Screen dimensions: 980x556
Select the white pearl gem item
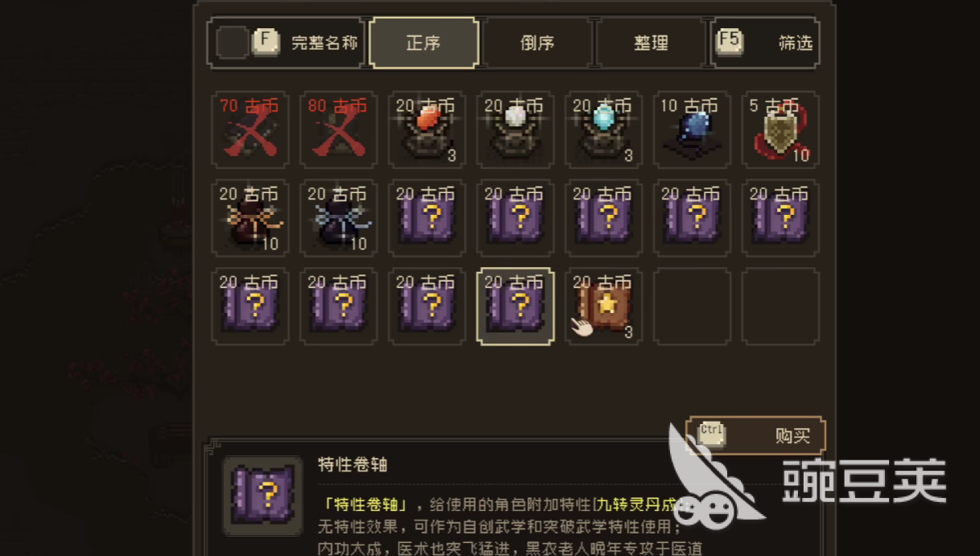515,130
